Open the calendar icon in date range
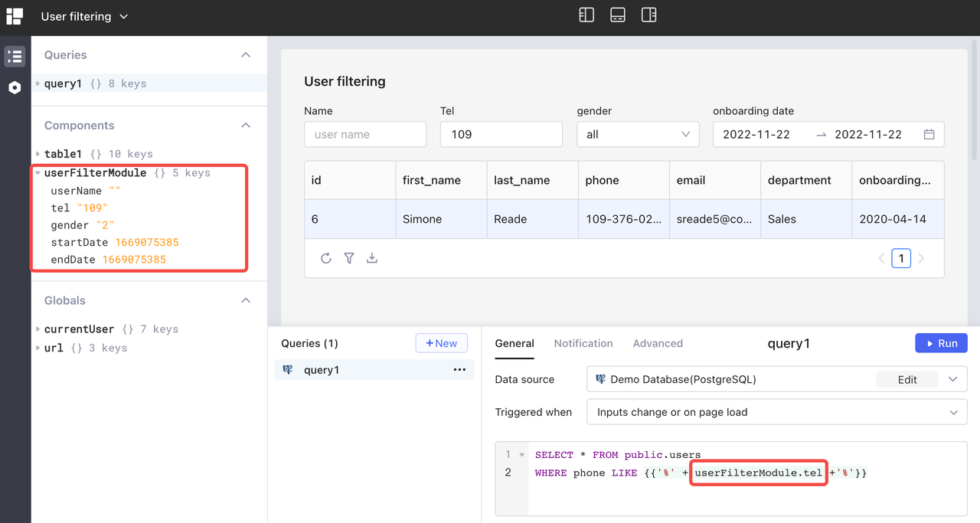The width and height of the screenshot is (980, 523). (x=929, y=134)
